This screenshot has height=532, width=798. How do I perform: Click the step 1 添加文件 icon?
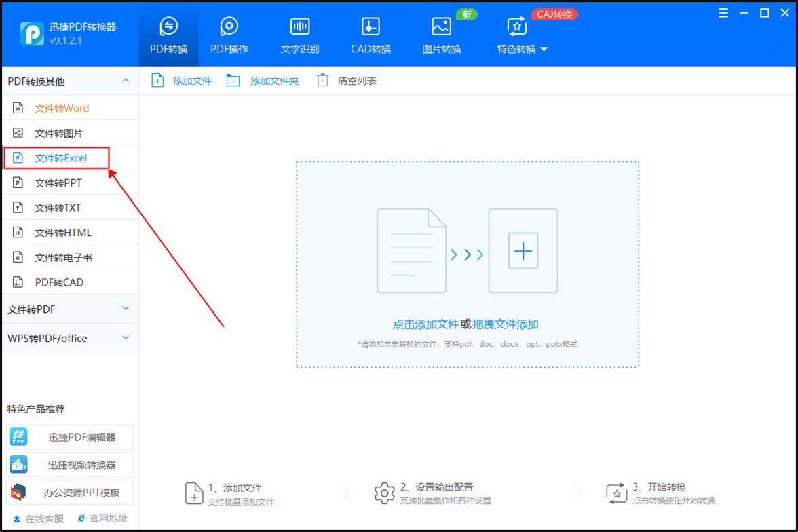[194, 494]
